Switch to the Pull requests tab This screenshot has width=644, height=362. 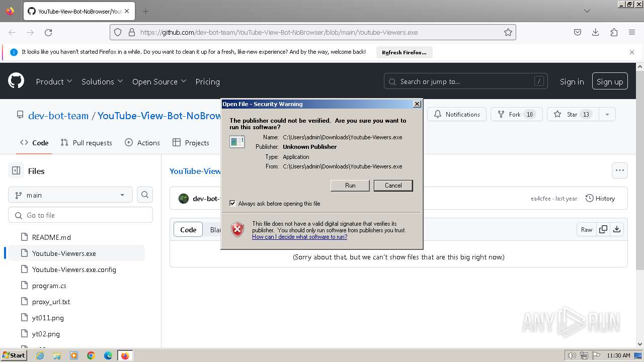[x=86, y=143]
